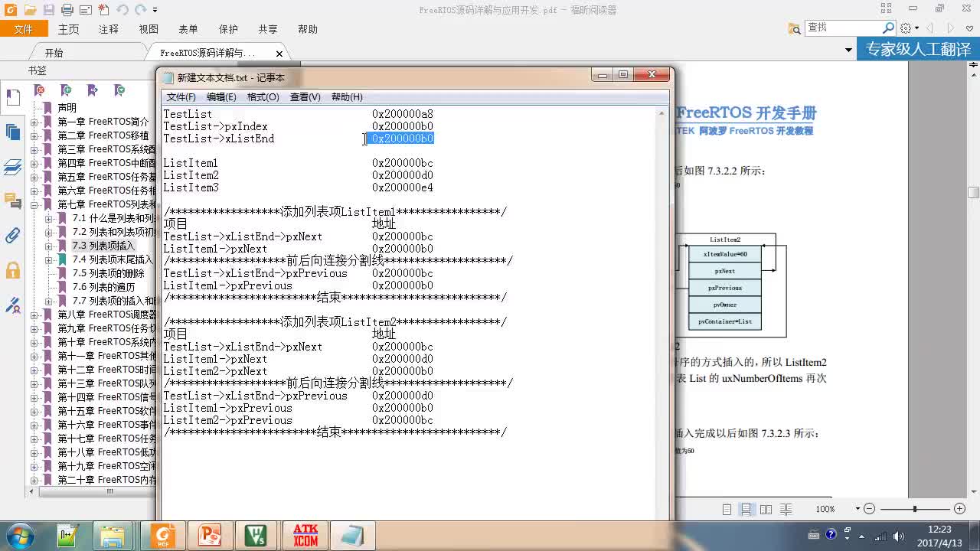Open the security lock panel in sidebar
Viewport: 980px width, 551px height.
point(13,270)
